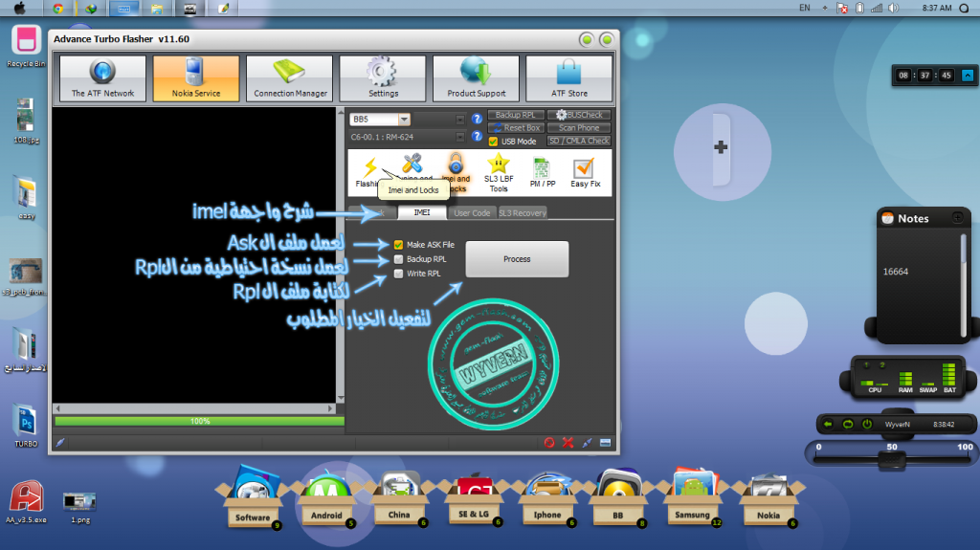This screenshot has height=550, width=980.
Task: Open the BB box in the dock
Action: tap(618, 498)
